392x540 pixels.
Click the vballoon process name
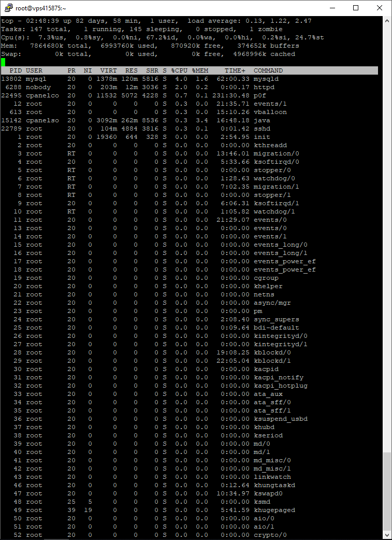tap(270, 112)
